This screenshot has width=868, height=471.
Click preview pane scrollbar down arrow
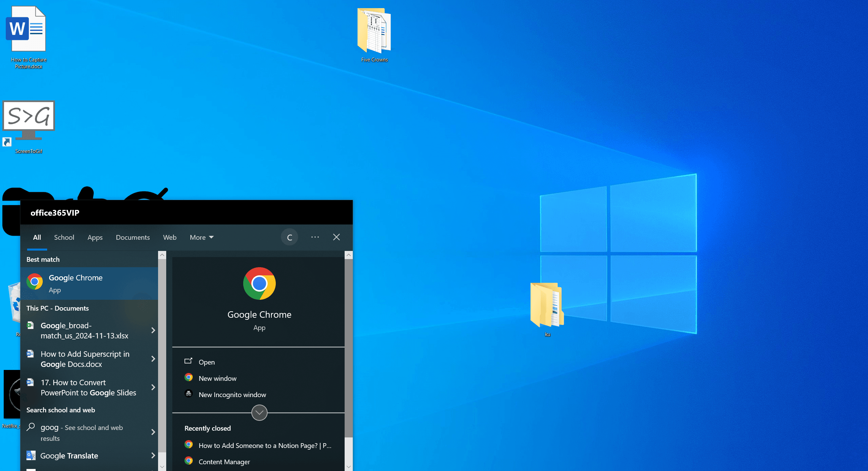pyautogui.click(x=348, y=467)
